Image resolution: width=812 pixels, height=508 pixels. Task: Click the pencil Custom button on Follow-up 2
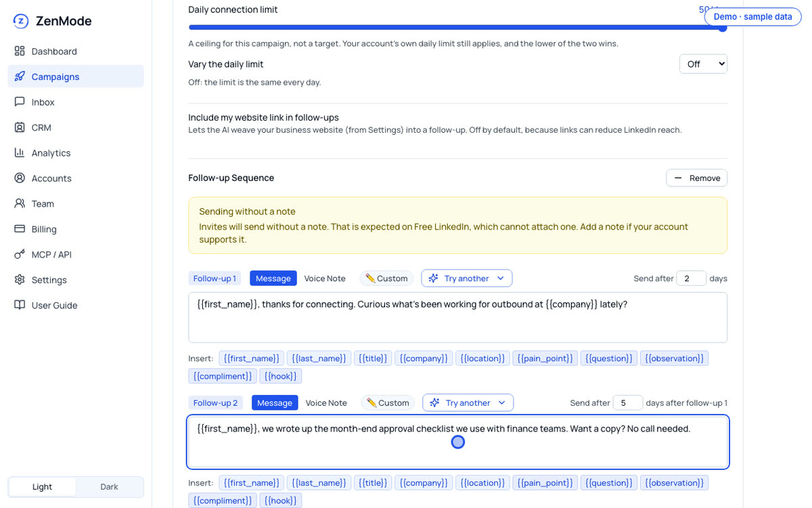388,403
